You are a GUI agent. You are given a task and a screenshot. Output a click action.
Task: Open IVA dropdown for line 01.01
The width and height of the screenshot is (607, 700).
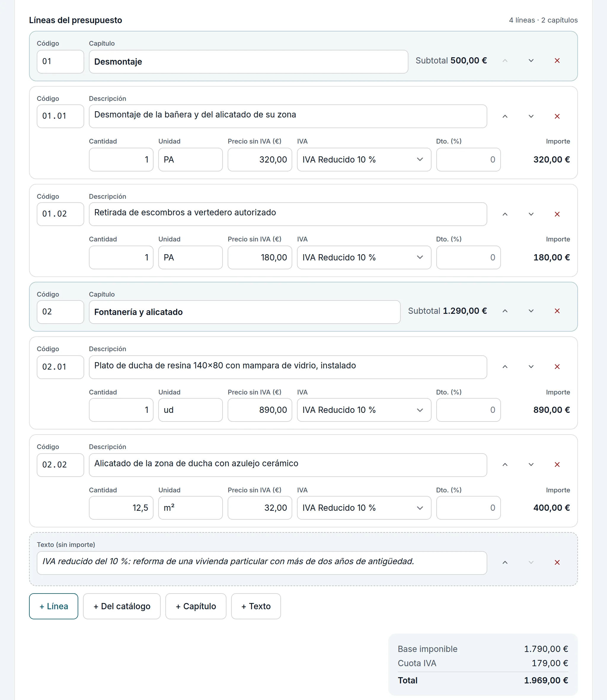(x=364, y=160)
